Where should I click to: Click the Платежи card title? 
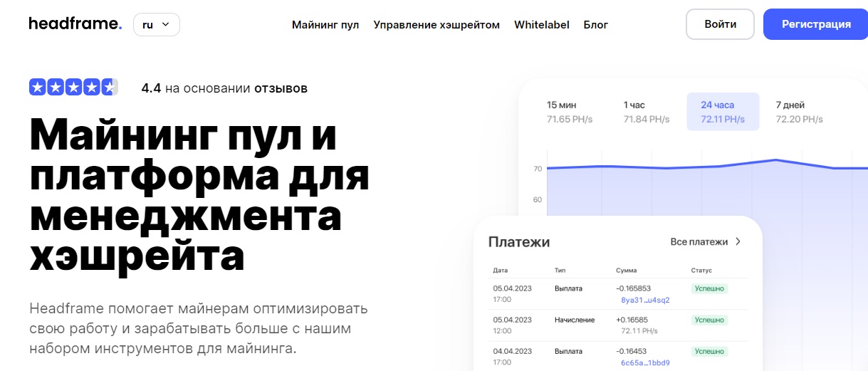[x=519, y=242]
